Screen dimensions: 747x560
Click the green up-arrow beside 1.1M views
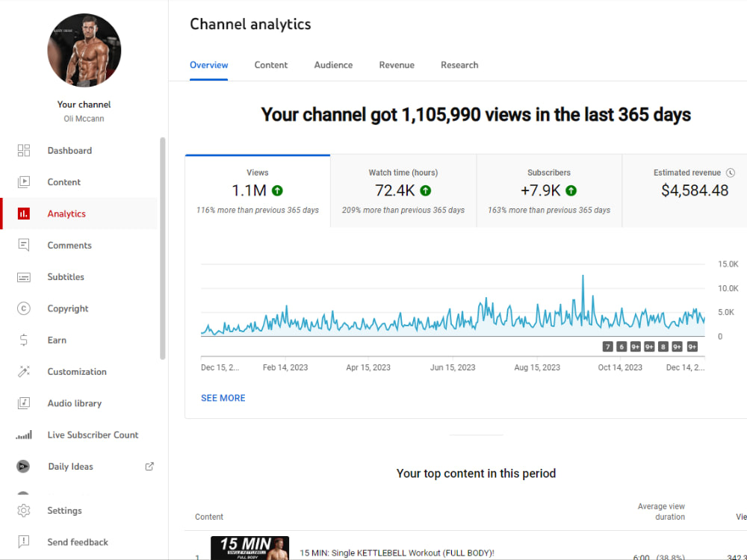click(x=277, y=191)
